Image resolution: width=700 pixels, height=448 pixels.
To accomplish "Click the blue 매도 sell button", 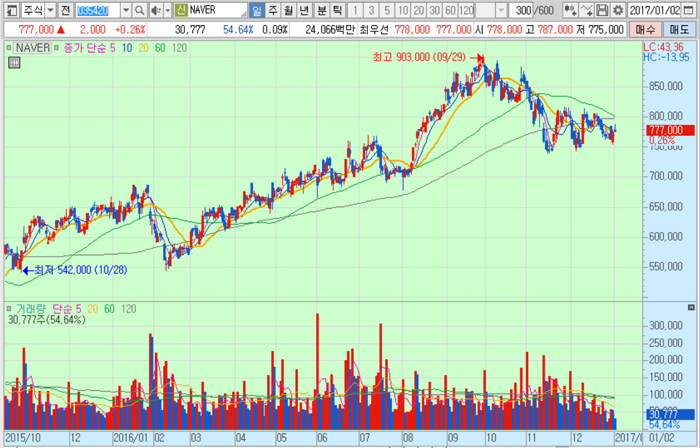I will [x=681, y=32].
